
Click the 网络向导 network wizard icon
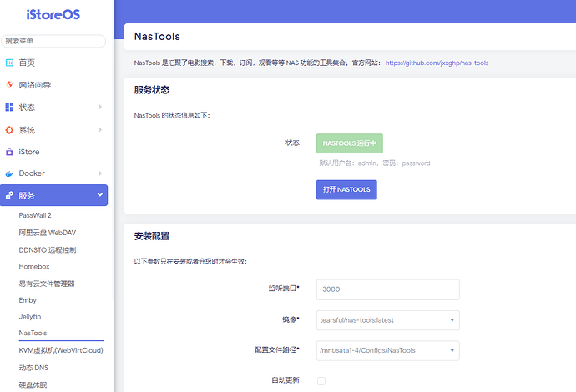(x=10, y=85)
